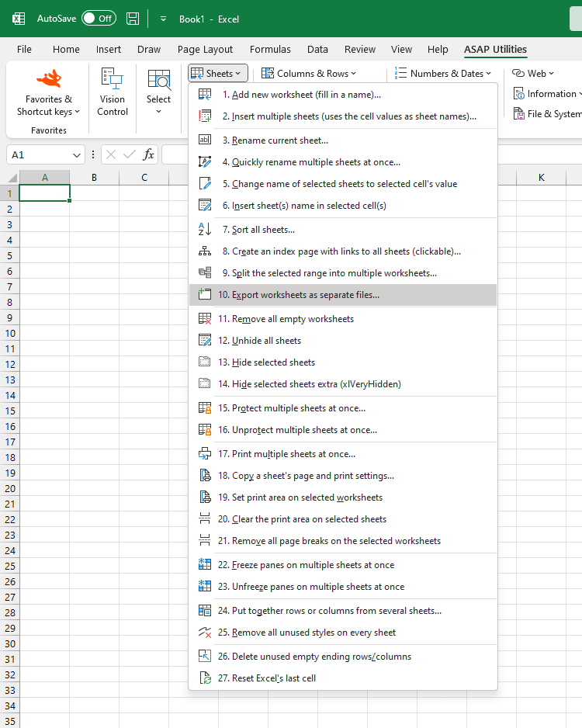Click the Insert Function fx icon
Viewport: 582px width, 728px height.
click(148, 154)
